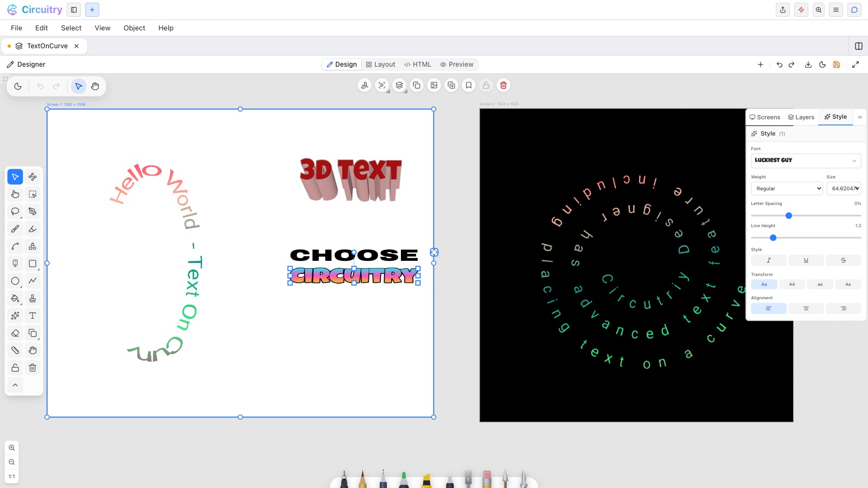868x488 pixels.
Task: Click the download icon in Designer bar
Action: (808, 65)
